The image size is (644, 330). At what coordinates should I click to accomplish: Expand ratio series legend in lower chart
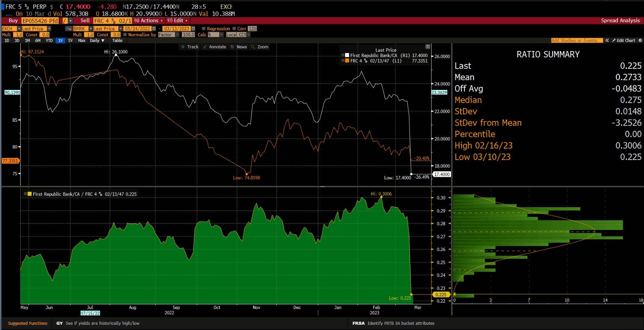tap(25, 194)
